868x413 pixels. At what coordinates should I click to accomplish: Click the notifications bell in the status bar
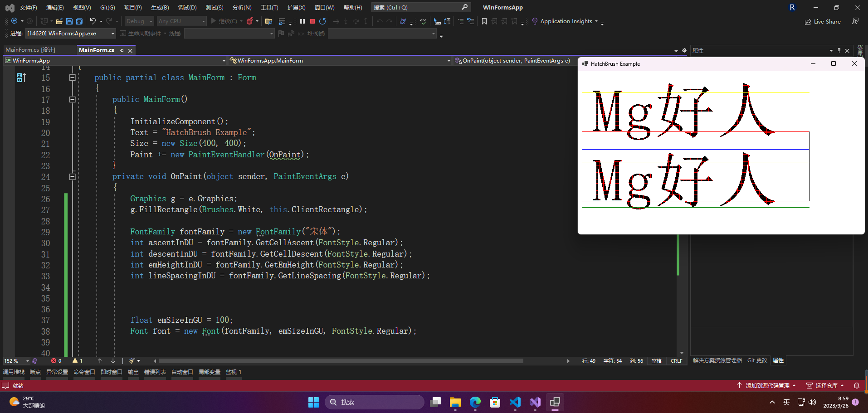[x=857, y=385]
